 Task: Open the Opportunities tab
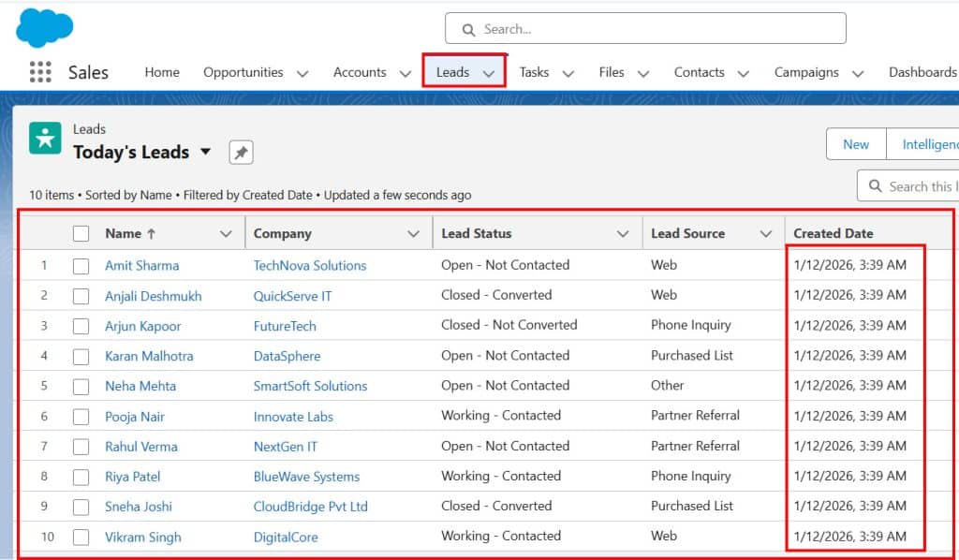coord(244,72)
